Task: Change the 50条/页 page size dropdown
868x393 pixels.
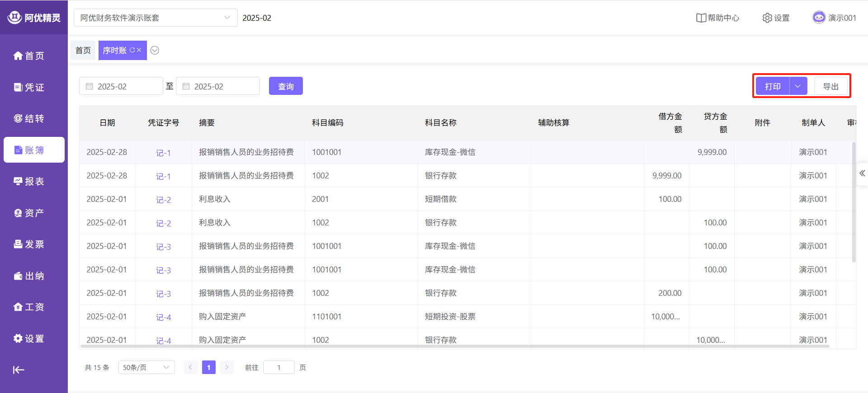Action: tap(146, 367)
